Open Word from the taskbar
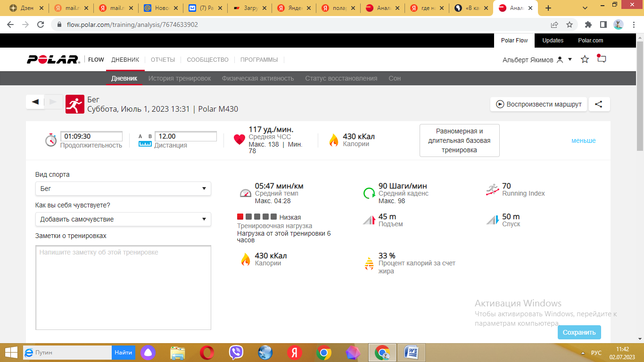The height and width of the screenshot is (362, 644). (411, 352)
